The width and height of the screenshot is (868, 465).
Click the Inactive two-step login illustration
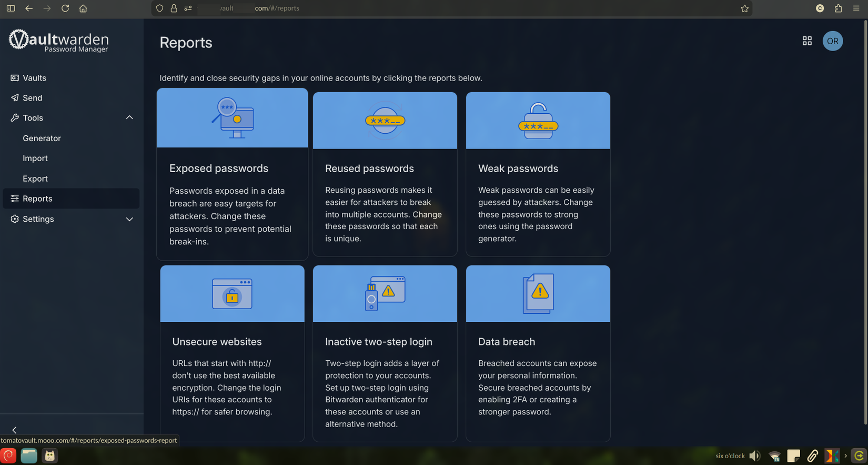pos(385,294)
